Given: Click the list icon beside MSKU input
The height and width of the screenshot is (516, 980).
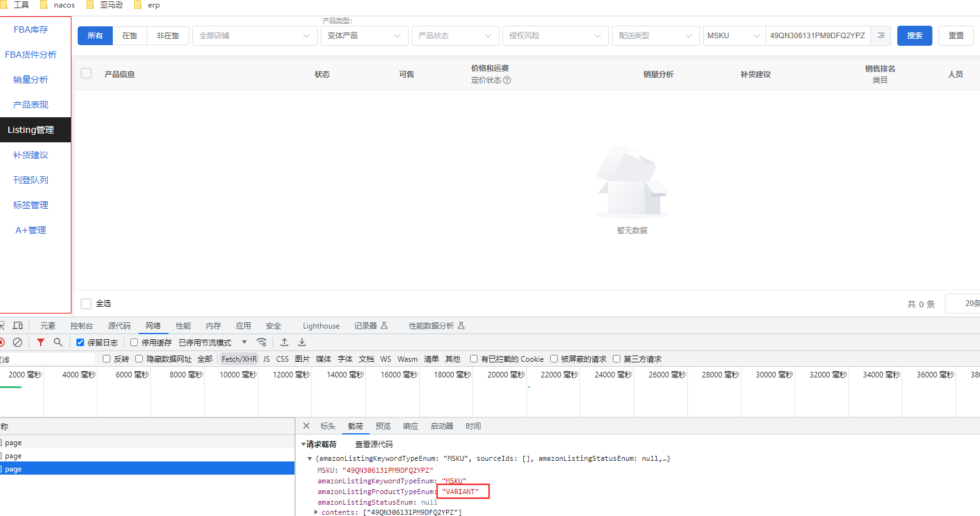Looking at the screenshot, I should pos(880,36).
